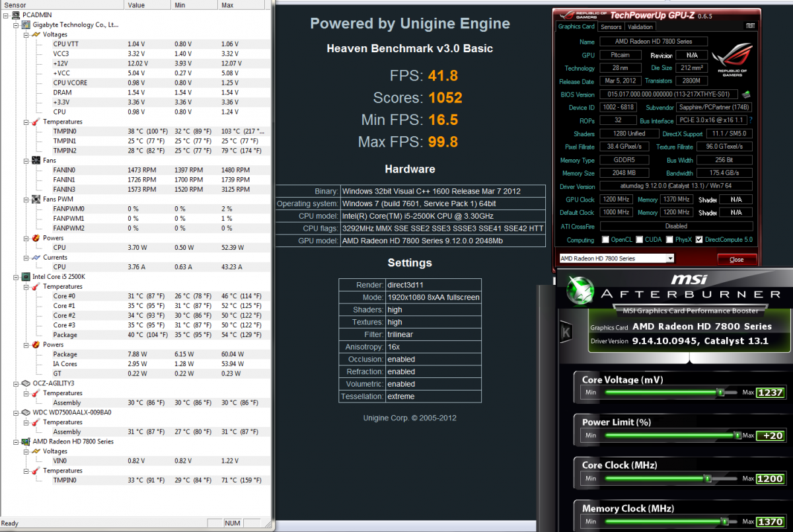Click the Temperatures icon under Intel Core i5 2500K
Viewport: 793px width, 532px height.
click(x=36, y=286)
